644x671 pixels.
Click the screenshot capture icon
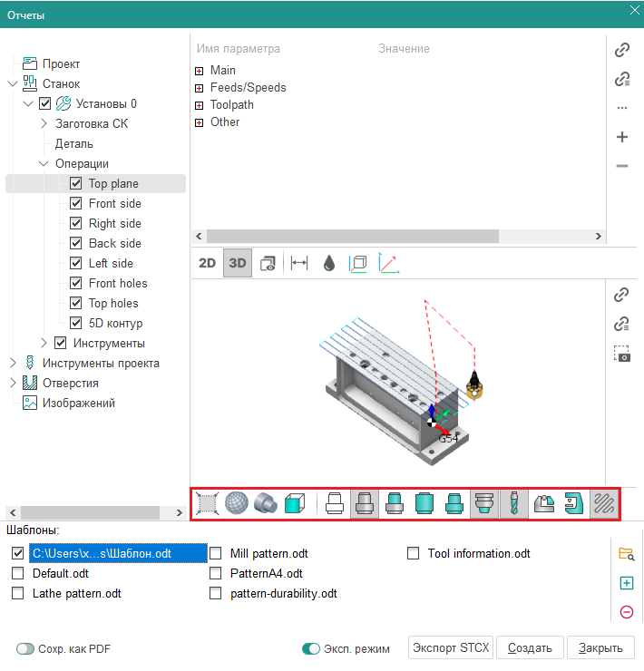(x=622, y=355)
